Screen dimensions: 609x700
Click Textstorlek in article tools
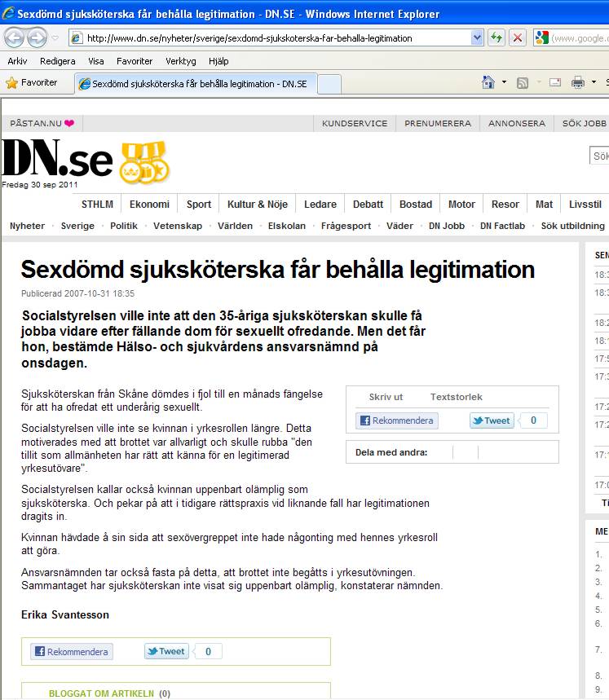pyautogui.click(x=457, y=397)
